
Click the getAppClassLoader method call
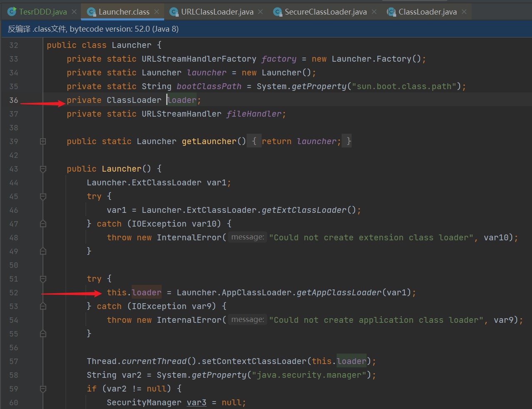pyautogui.click(x=339, y=293)
